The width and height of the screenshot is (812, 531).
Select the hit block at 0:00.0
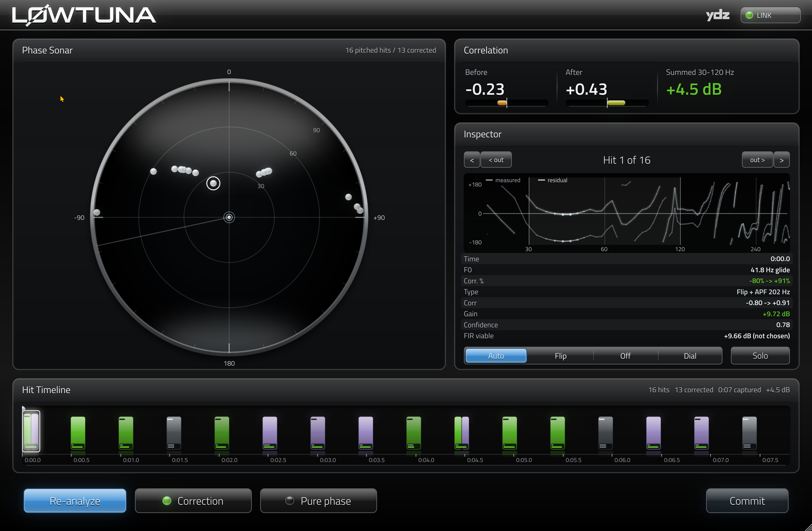point(31,431)
